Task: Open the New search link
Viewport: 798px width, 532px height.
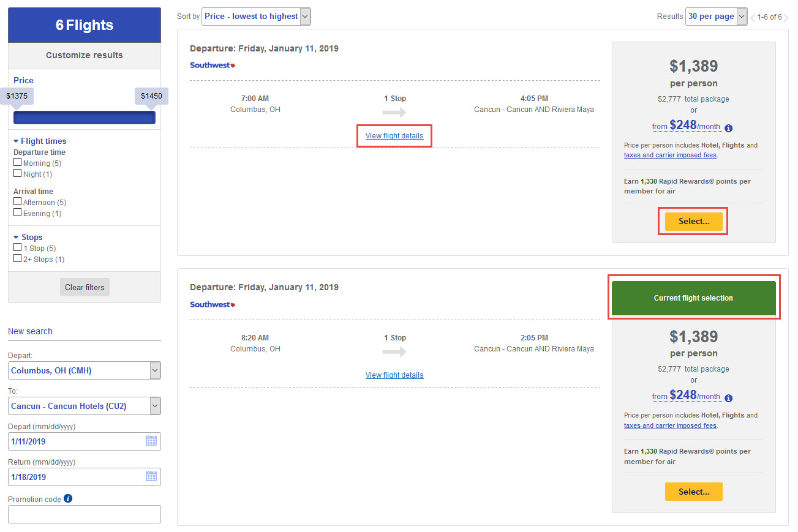Action: (30, 331)
